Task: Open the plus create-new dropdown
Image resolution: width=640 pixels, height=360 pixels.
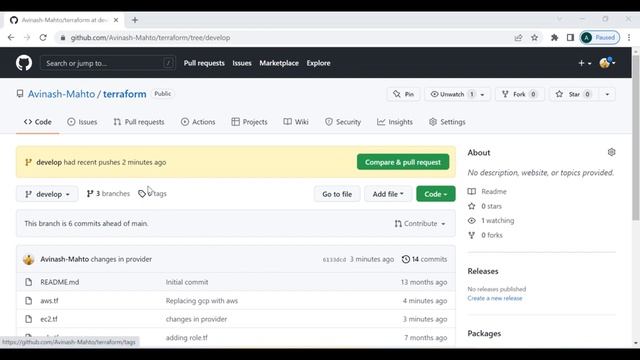Action: [x=584, y=63]
